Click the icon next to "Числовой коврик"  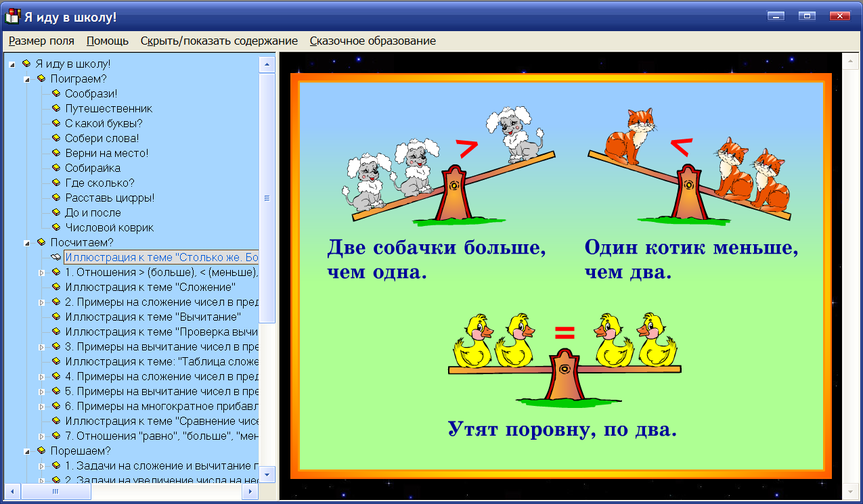pos(56,227)
